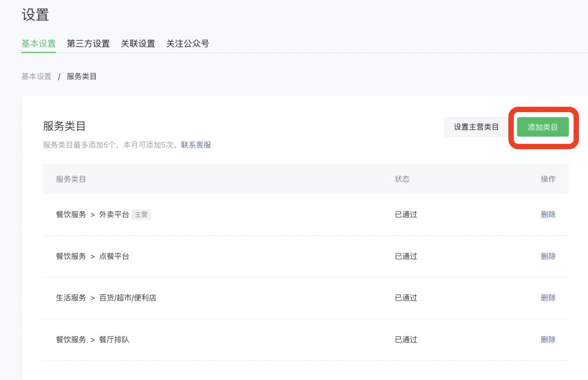Click the 餐饮服务 > 餐厅排队 row text
The width and height of the screenshot is (588, 380).
[x=92, y=340]
